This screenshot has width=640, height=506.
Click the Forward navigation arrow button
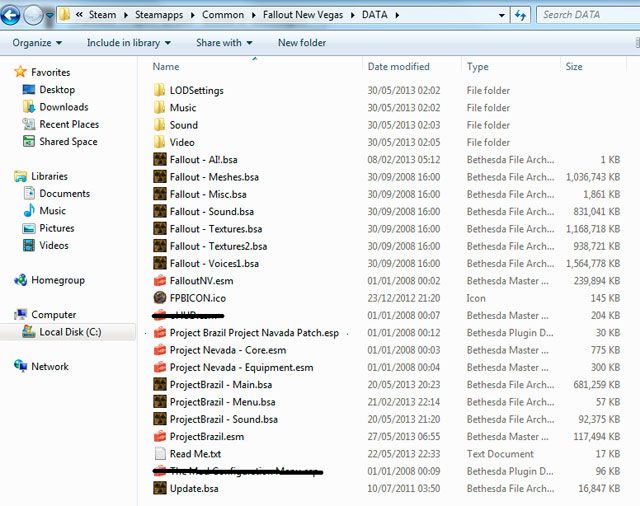(33, 16)
